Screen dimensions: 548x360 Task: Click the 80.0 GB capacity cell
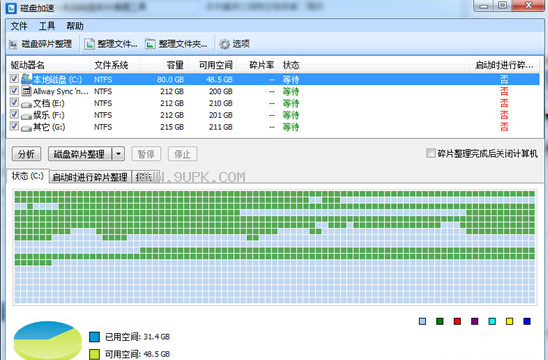tap(171, 80)
